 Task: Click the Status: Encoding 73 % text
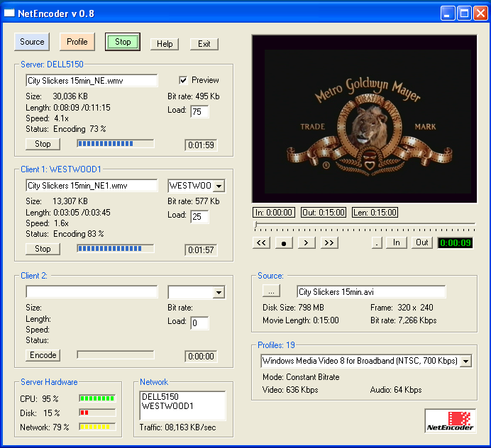[x=66, y=129]
